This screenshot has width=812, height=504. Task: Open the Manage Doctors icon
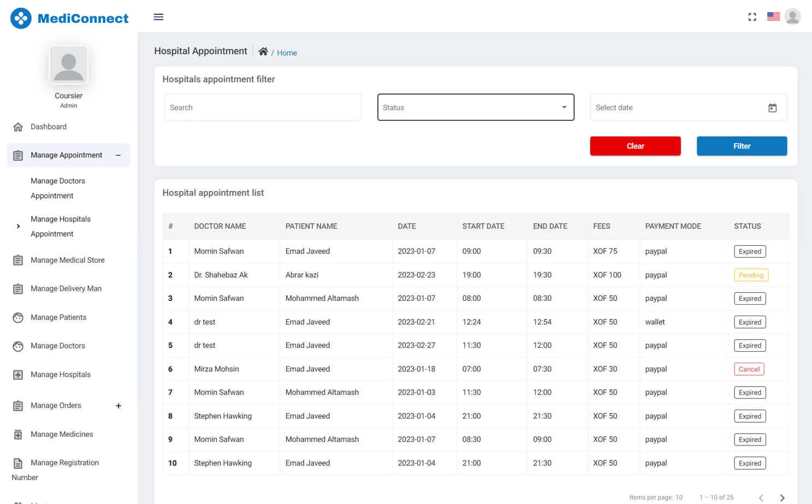click(x=19, y=346)
